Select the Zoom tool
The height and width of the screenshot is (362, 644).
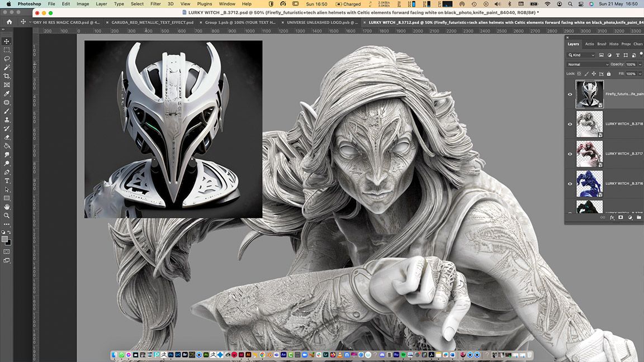7,216
